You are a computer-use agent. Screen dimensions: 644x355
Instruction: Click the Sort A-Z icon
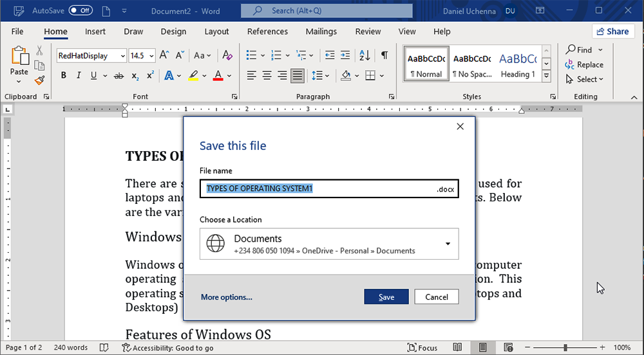point(365,55)
